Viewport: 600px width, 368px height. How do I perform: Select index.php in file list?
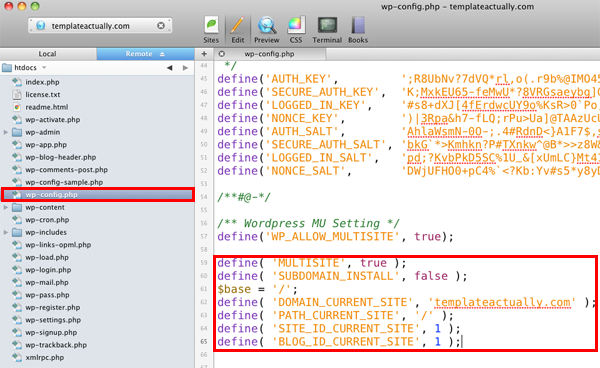[x=42, y=82]
